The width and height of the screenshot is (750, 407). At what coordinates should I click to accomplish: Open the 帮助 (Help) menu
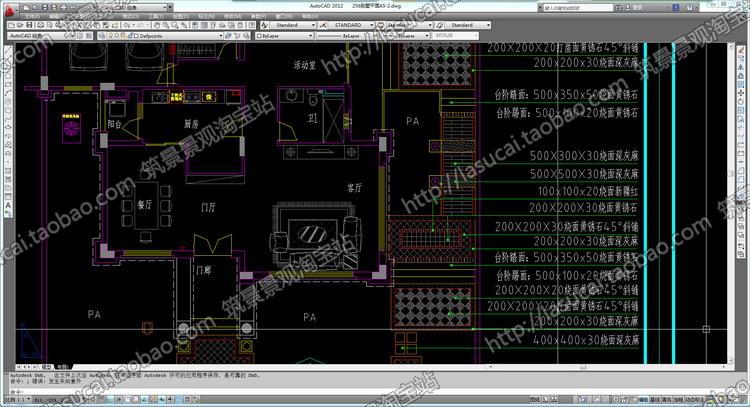click(x=309, y=16)
